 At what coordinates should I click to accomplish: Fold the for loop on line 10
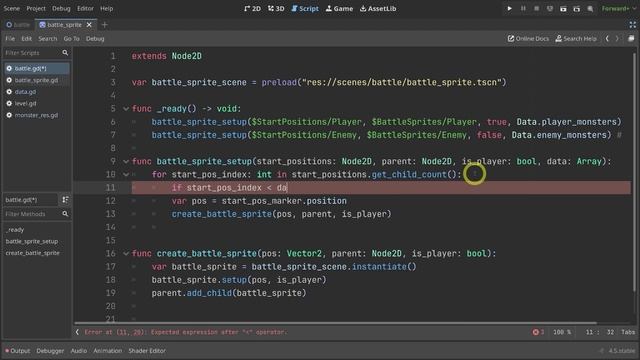pyautogui.click(x=126, y=175)
